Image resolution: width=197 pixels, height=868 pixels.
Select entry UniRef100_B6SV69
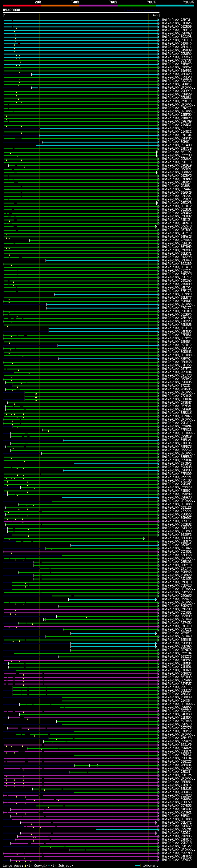177,57
